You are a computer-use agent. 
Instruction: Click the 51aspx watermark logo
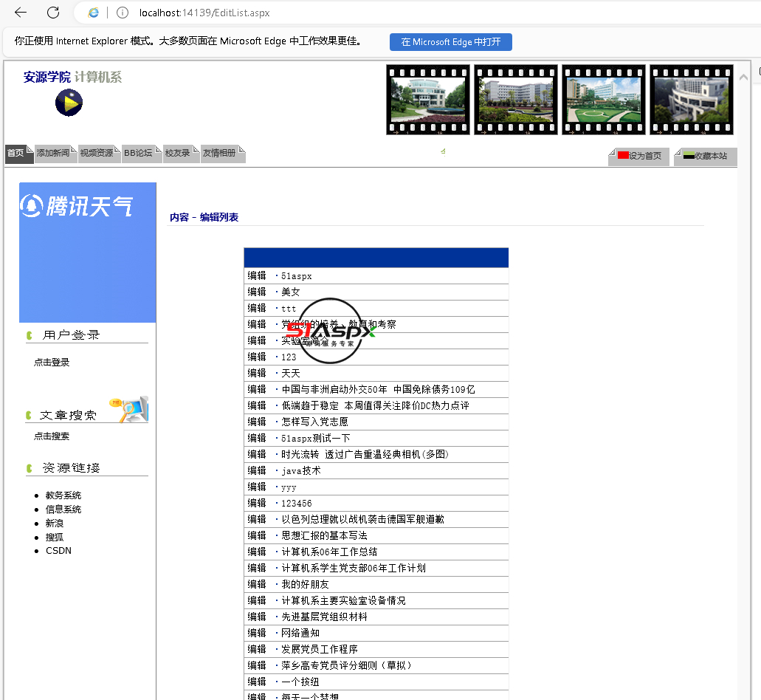(331, 331)
